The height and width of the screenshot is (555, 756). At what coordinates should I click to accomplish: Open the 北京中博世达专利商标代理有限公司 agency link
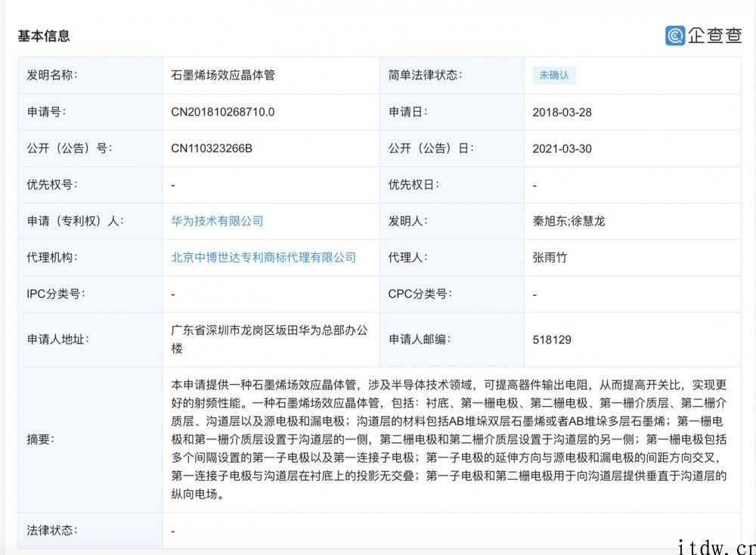coord(263,257)
